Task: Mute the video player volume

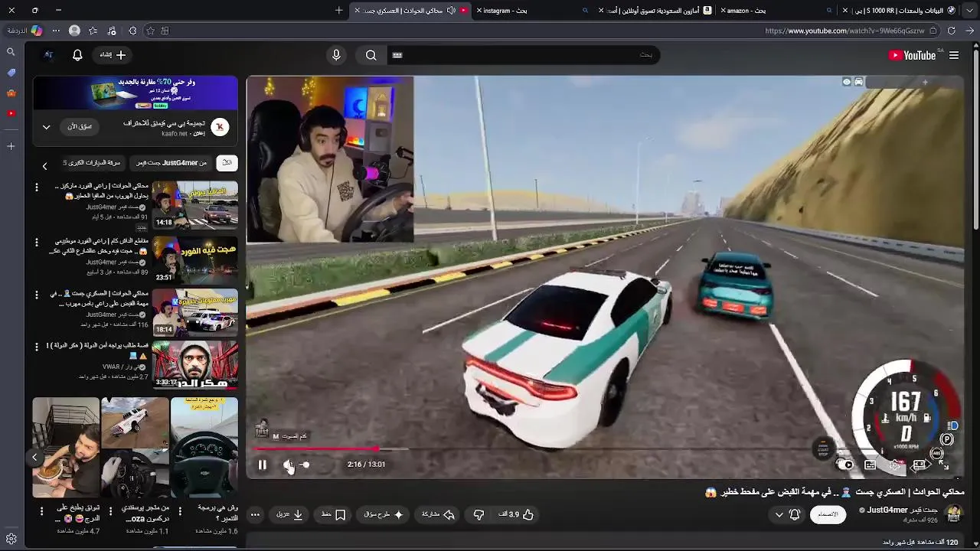Action: (288, 465)
